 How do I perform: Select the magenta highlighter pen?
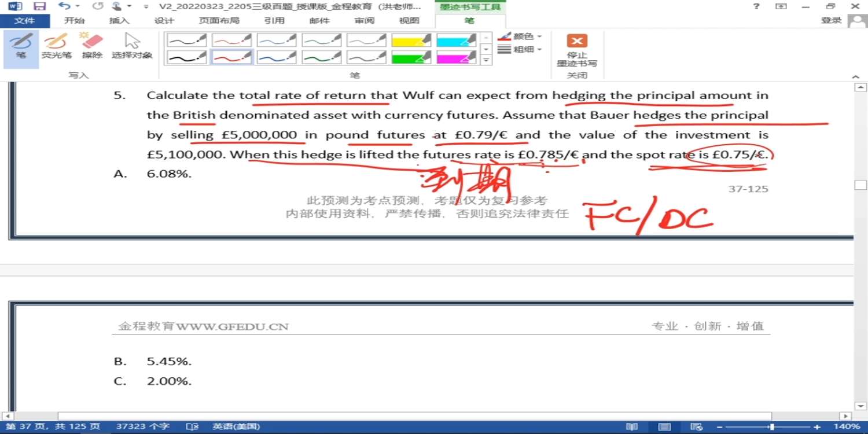(457, 57)
